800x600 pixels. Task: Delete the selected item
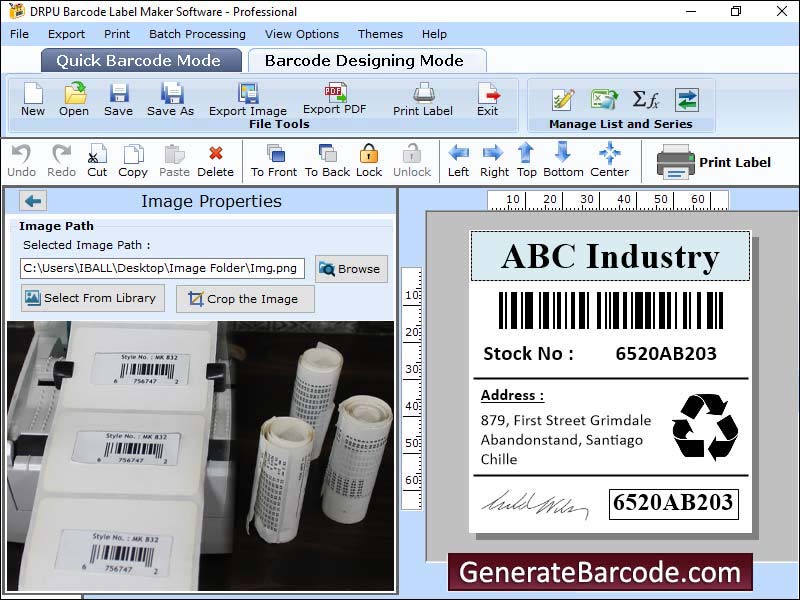click(x=215, y=160)
